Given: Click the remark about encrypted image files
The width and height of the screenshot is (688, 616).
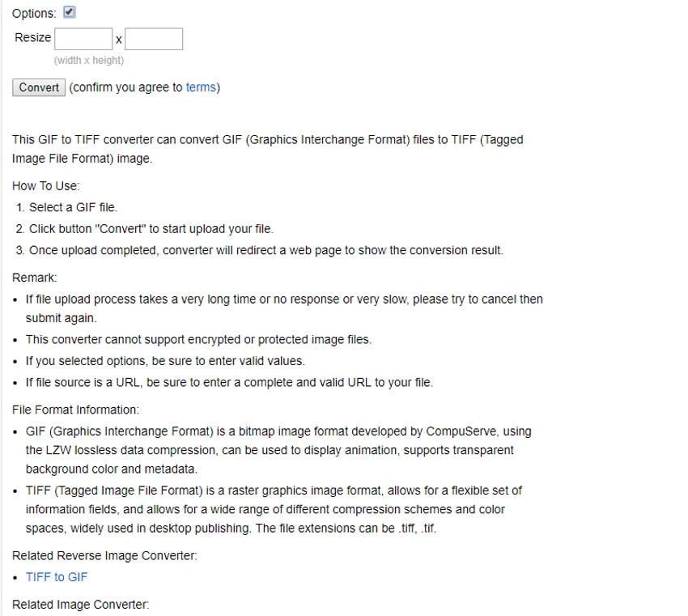Looking at the screenshot, I should [198, 340].
